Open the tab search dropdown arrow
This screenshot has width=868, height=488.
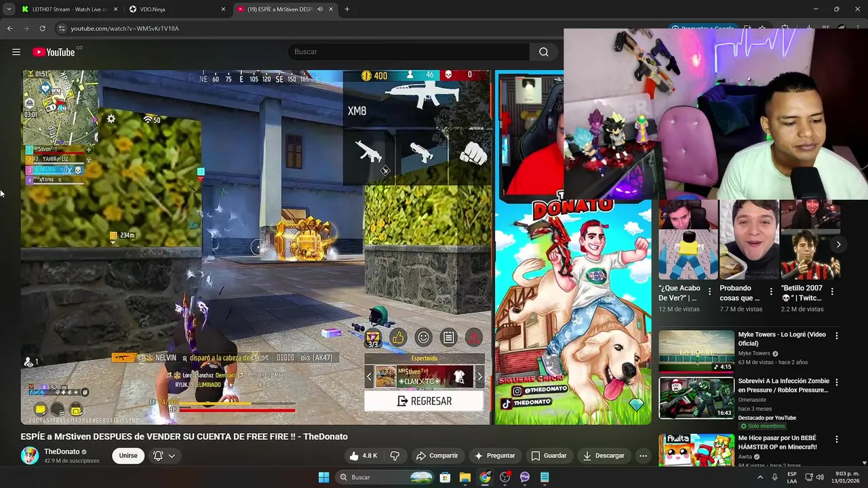[8, 9]
